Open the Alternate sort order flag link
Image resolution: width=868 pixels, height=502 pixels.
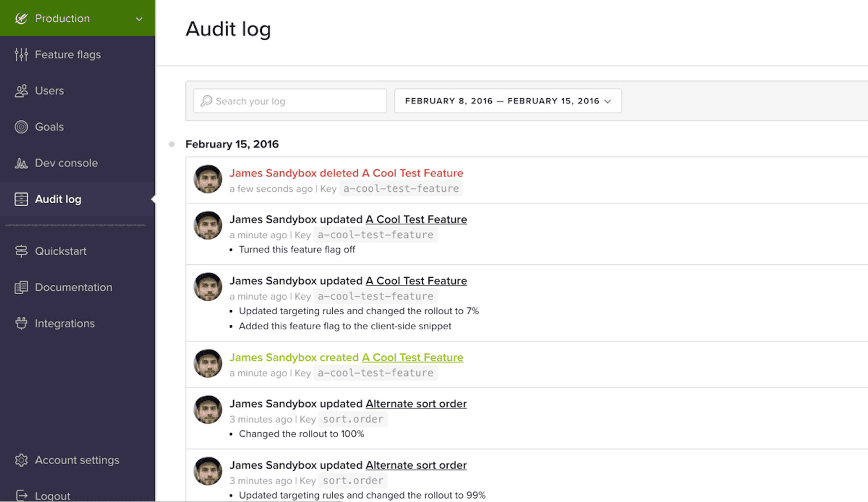coord(415,403)
